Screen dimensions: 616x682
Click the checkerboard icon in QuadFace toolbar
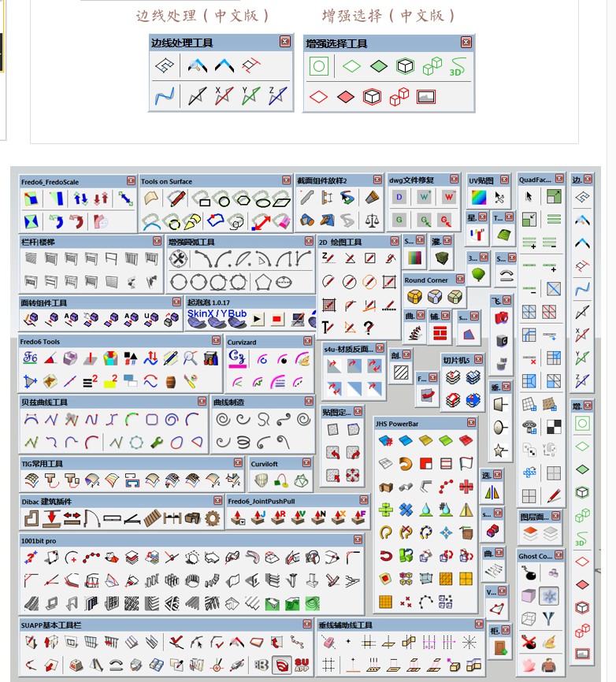(x=554, y=427)
